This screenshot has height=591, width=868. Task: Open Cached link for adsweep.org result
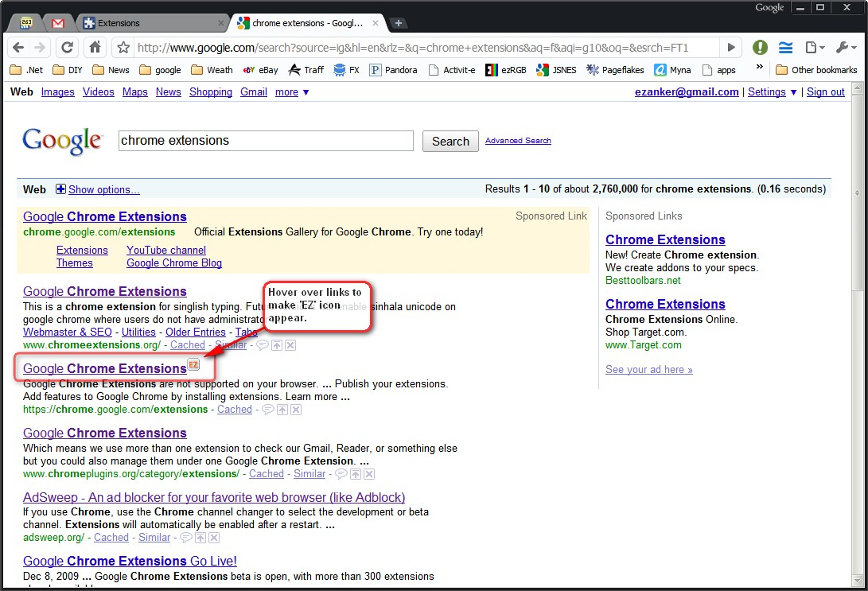click(111, 538)
